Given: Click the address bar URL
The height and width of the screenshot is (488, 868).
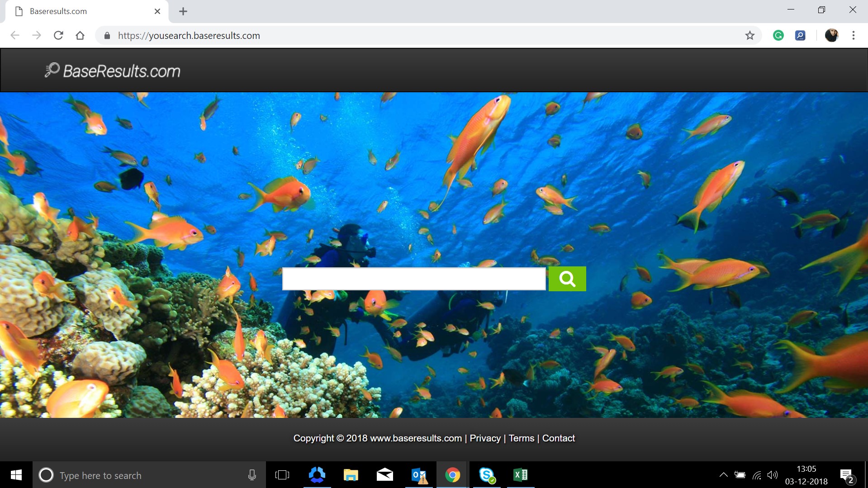Looking at the screenshot, I should point(189,36).
